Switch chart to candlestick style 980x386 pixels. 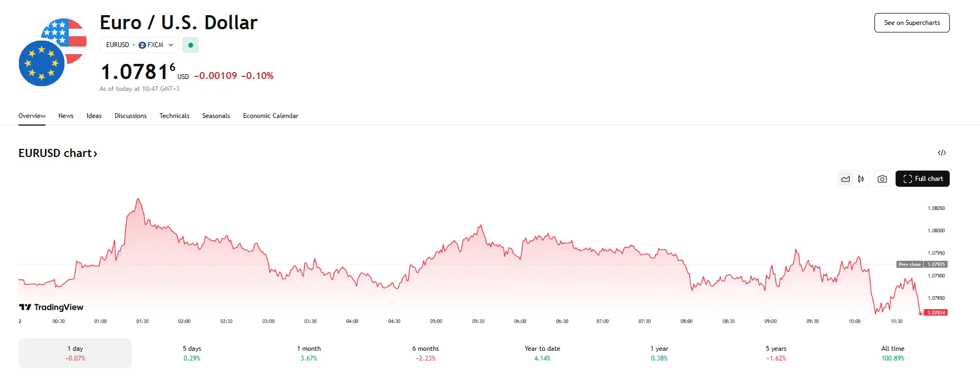pyautogui.click(x=860, y=179)
